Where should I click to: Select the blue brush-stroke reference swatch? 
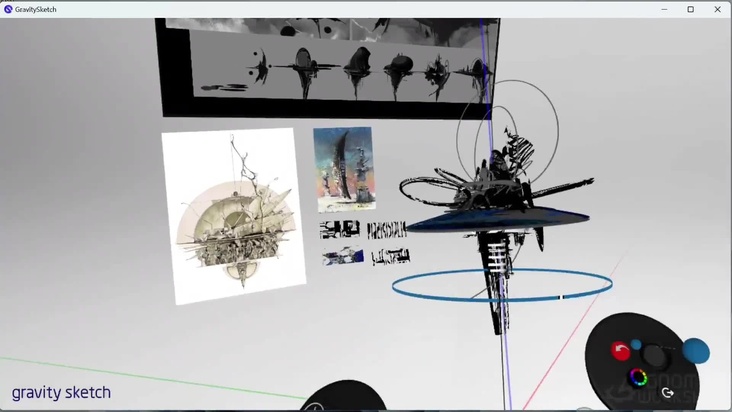343,256
